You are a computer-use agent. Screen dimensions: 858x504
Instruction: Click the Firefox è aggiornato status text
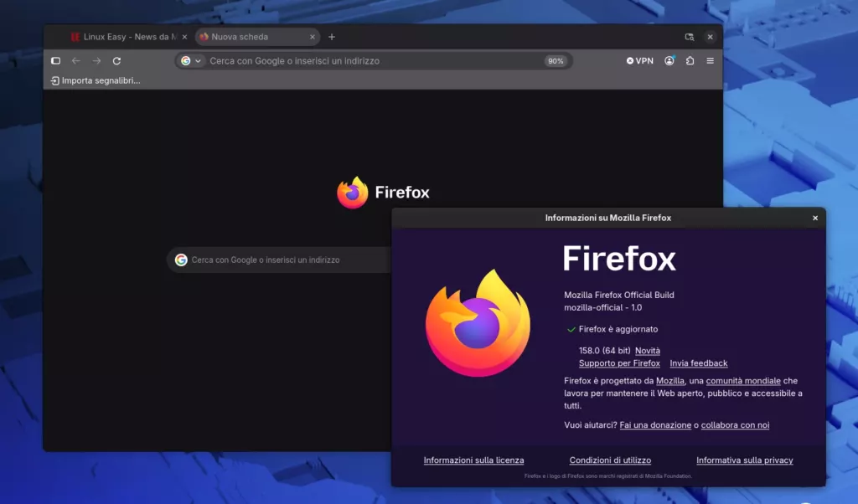coord(618,329)
